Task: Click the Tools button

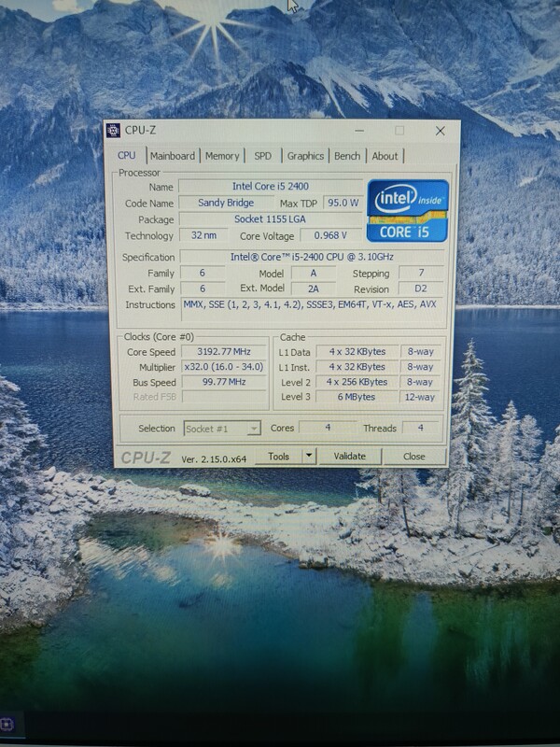Action: click(278, 457)
